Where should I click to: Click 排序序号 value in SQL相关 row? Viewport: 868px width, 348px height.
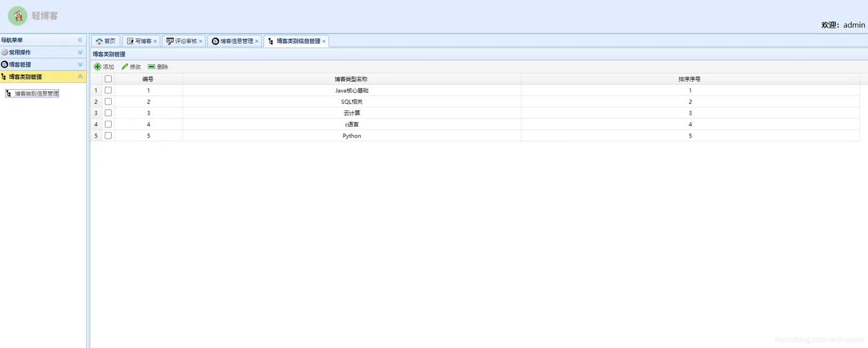click(x=690, y=102)
